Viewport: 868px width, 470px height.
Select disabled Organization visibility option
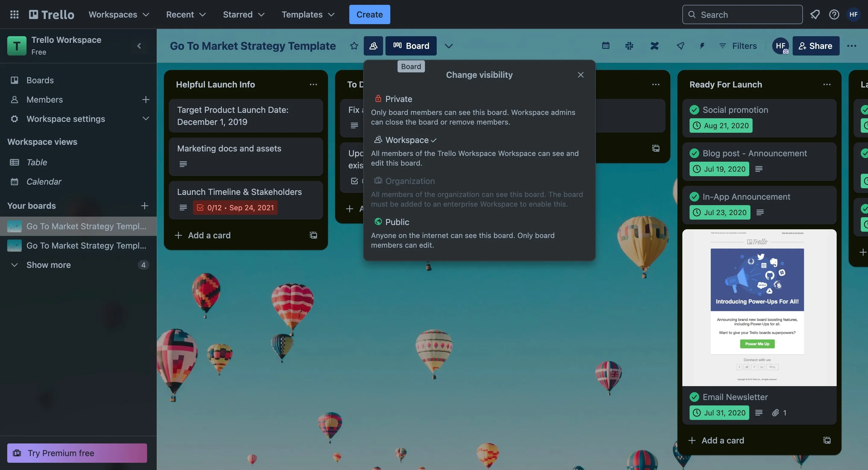pyautogui.click(x=479, y=192)
